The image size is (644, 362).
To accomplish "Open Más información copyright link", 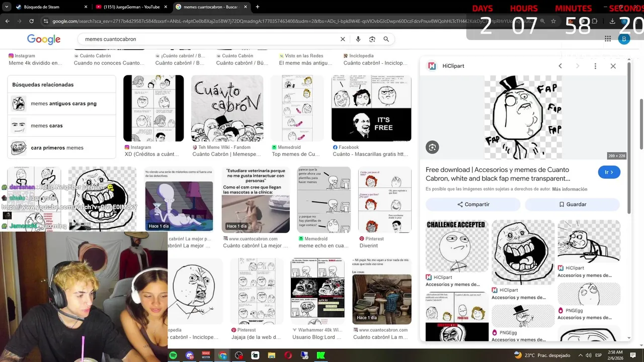I will coord(570,189).
